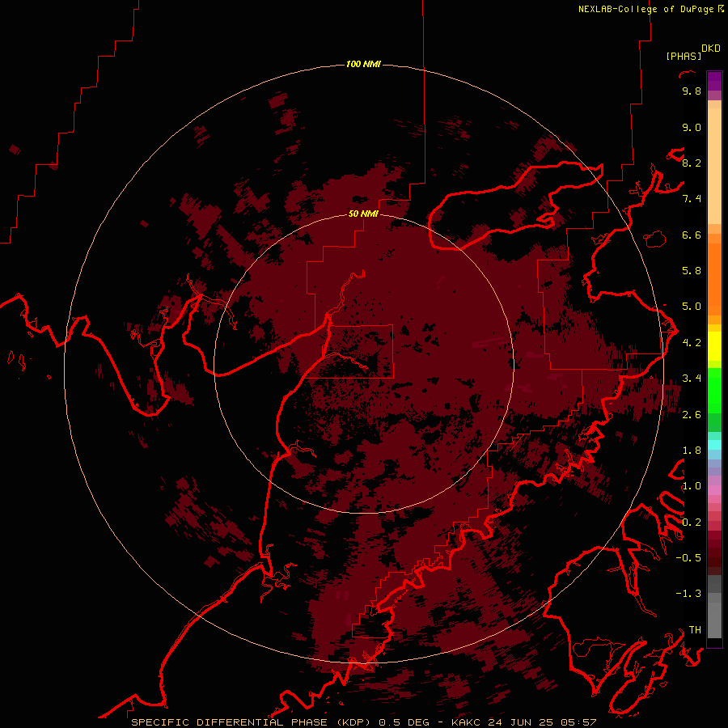Click the 5.8 legend value

point(692,271)
